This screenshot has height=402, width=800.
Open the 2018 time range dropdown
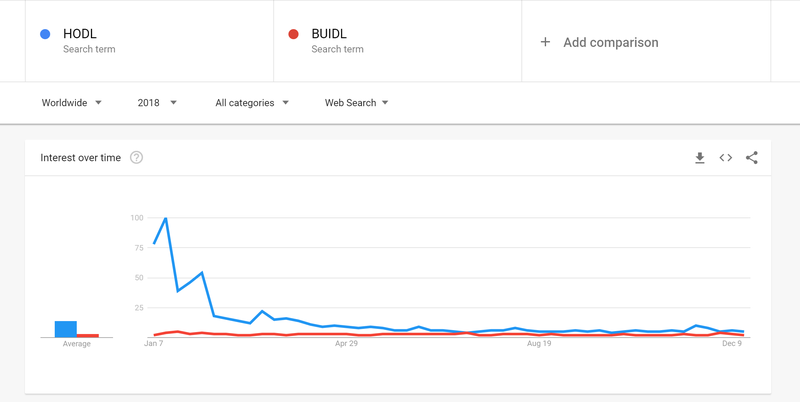click(157, 102)
